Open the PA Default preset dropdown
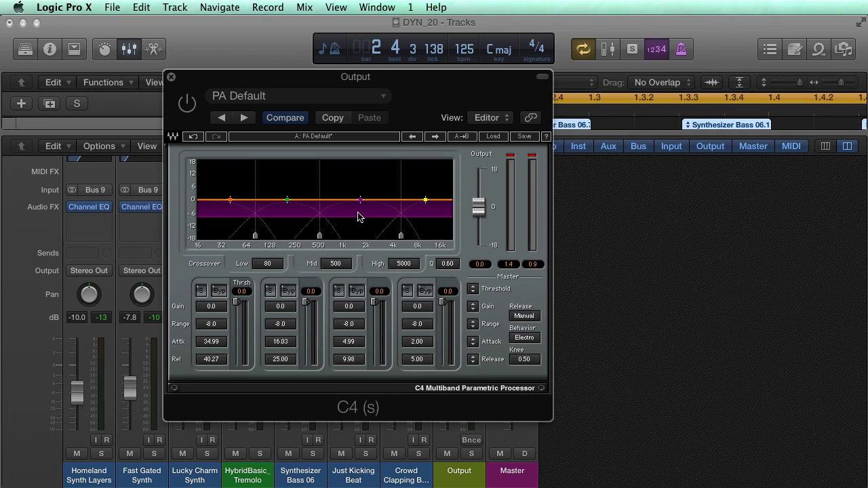This screenshot has width=868, height=488. coord(298,96)
